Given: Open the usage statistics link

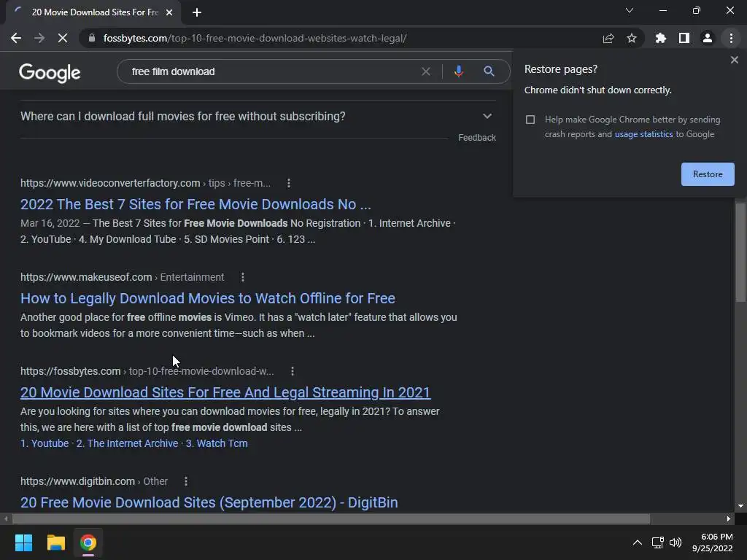Looking at the screenshot, I should [643, 134].
